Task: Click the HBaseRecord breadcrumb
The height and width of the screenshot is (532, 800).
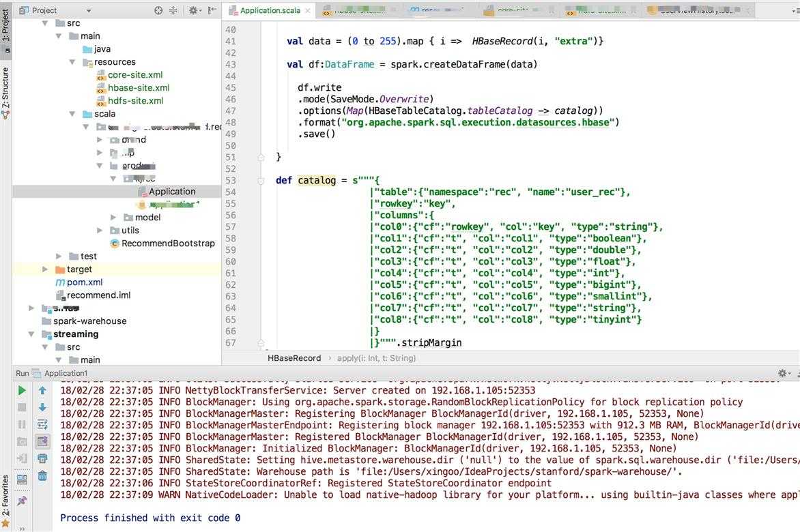Action: (294, 358)
